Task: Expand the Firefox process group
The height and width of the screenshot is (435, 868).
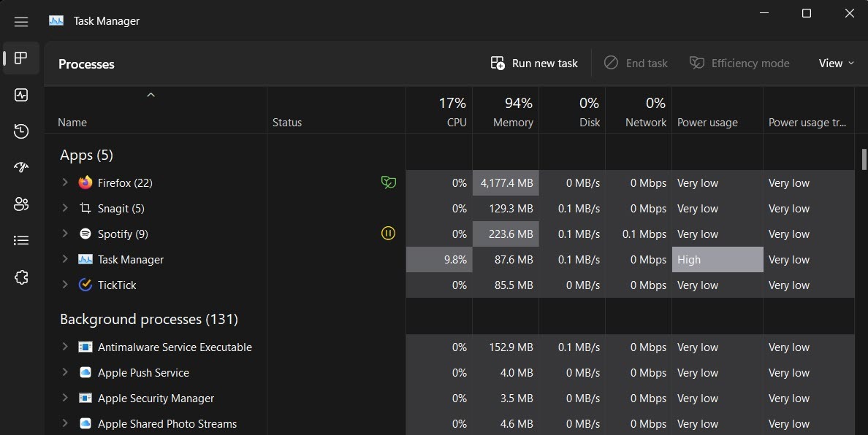Action: 64,182
